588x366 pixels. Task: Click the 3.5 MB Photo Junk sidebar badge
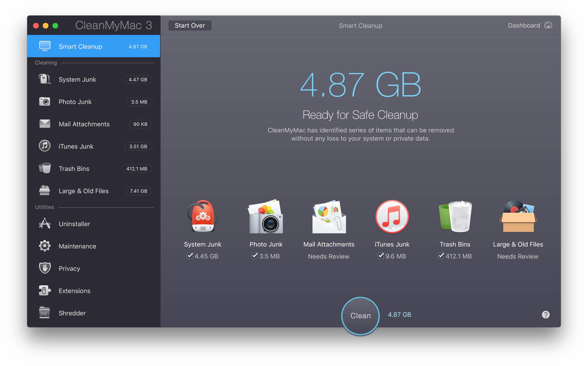tap(139, 102)
